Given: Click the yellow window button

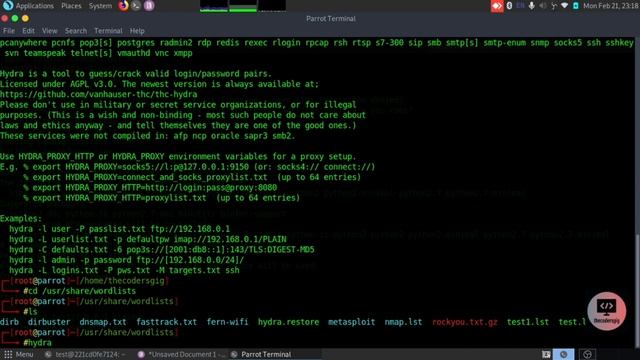Looking at the screenshot, I should (x=25, y=18).
